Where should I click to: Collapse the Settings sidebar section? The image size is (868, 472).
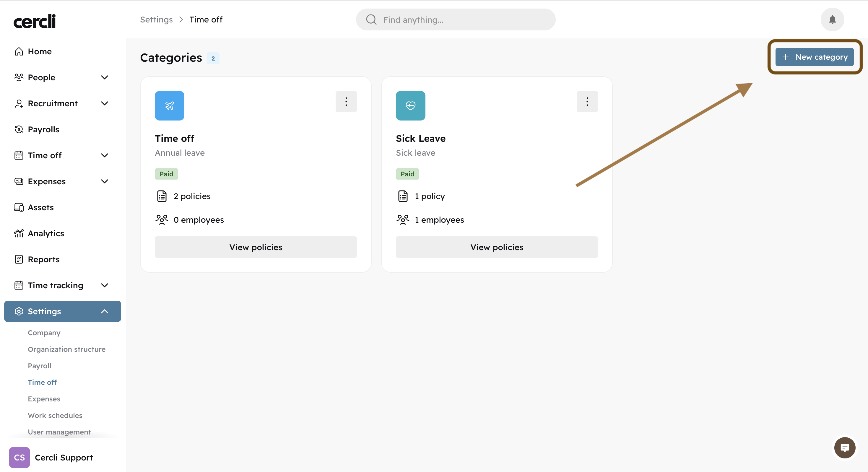click(x=105, y=311)
